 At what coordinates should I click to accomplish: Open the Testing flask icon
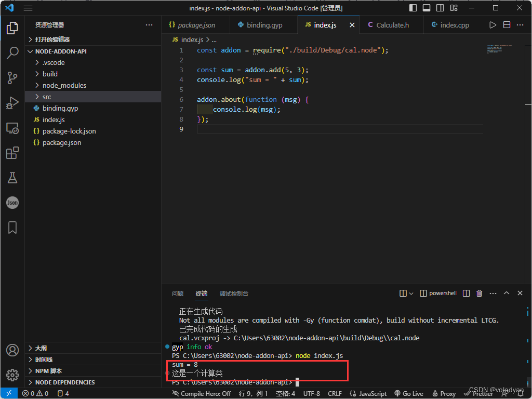(12, 178)
